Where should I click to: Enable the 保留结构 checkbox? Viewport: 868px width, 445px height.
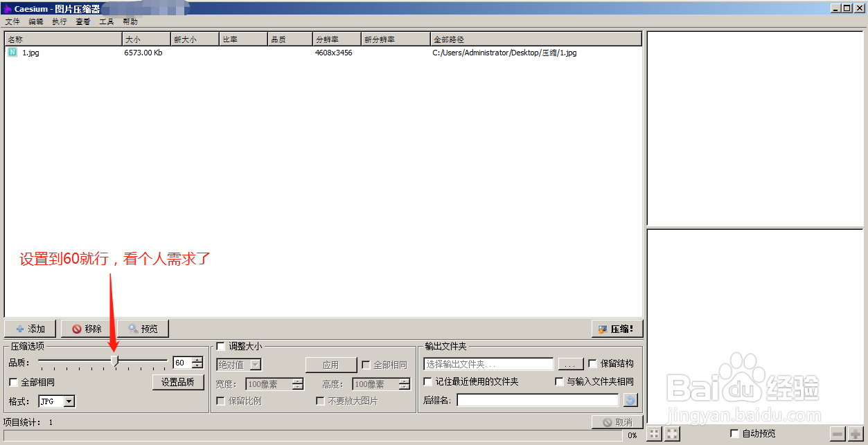[x=592, y=363]
